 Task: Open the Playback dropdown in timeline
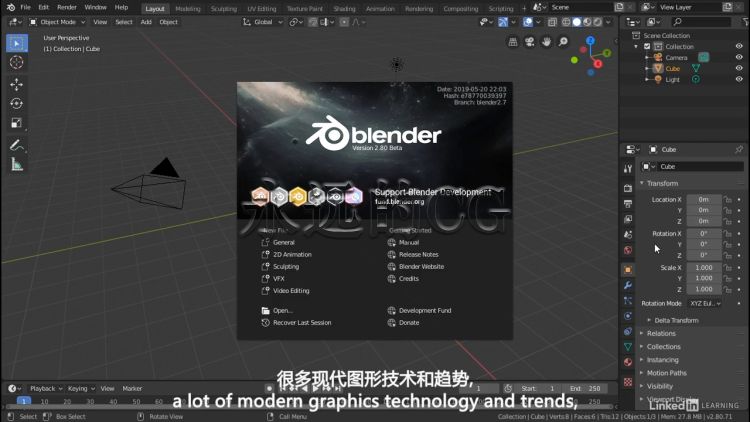46,389
